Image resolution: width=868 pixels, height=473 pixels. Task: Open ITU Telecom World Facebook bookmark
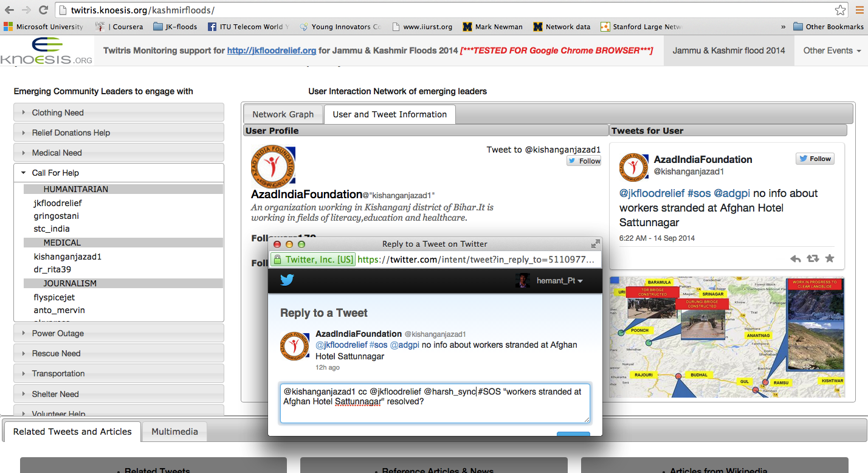(249, 27)
